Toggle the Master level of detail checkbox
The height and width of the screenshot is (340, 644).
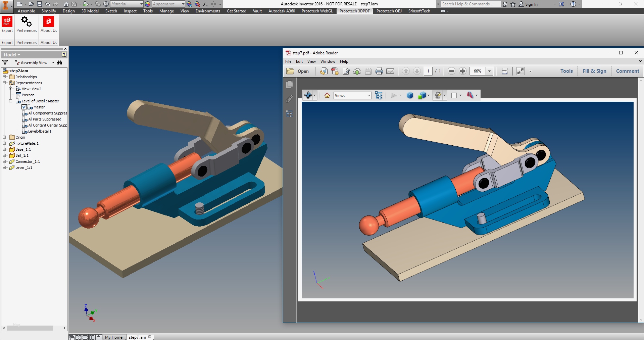point(24,107)
